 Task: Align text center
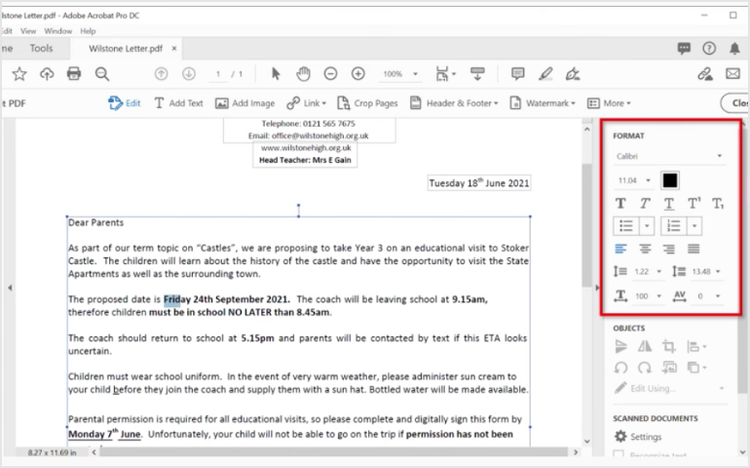[645, 249]
